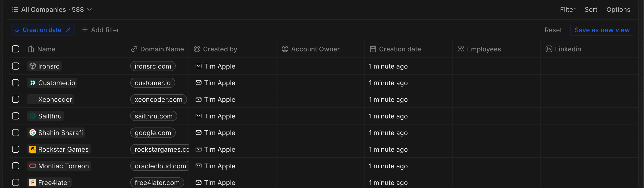This screenshot has width=644, height=188.
Task: Click the Google logo beside Shahin Sharafi
Action: tap(33, 133)
